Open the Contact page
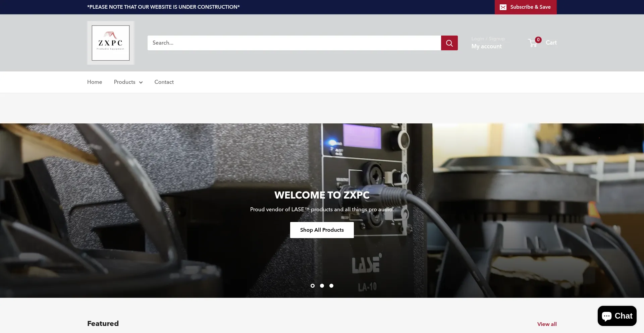Viewport: 644px width, 333px height. (x=164, y=82)
